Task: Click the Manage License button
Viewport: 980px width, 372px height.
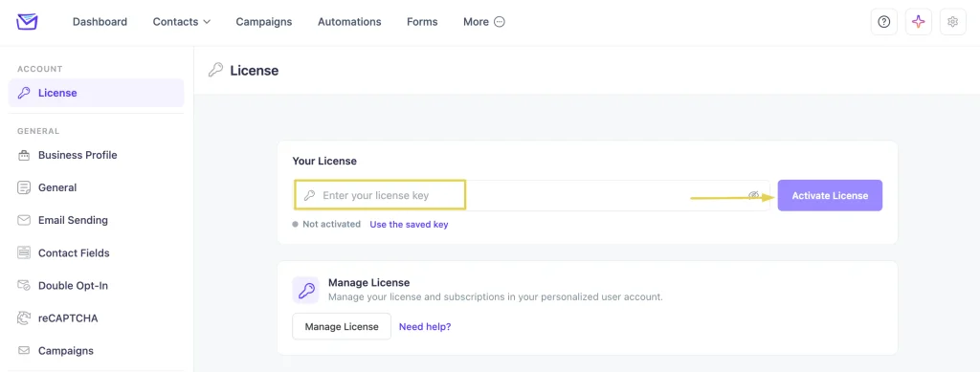Action: (342, 326)
